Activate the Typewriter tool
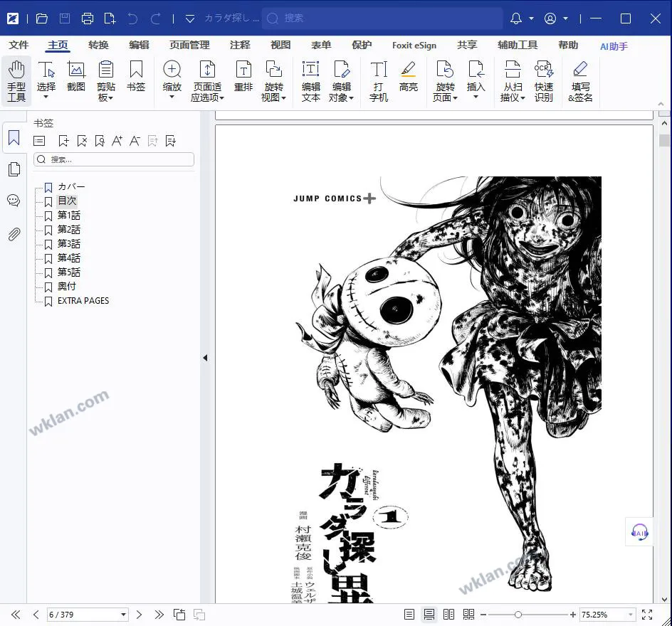 click(x=379, y=80)
